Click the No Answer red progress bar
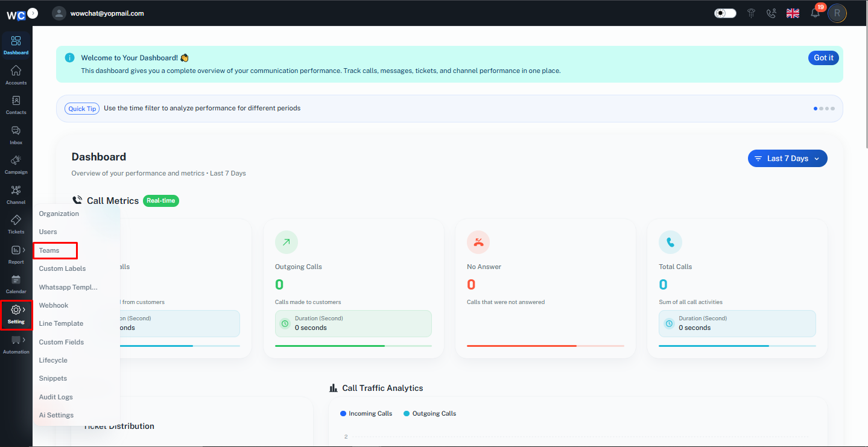This screenshot has height=447, width=868. [x=545, y=346]
